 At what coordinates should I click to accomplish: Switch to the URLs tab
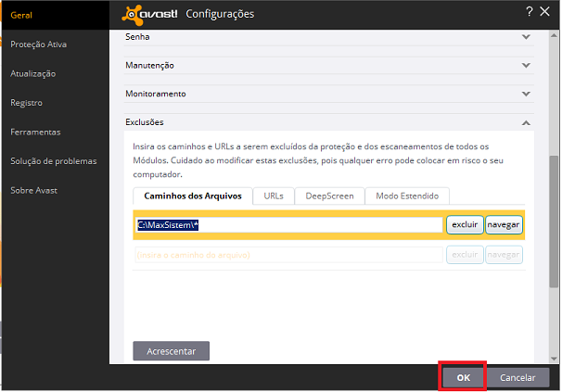tap(274, 196)
